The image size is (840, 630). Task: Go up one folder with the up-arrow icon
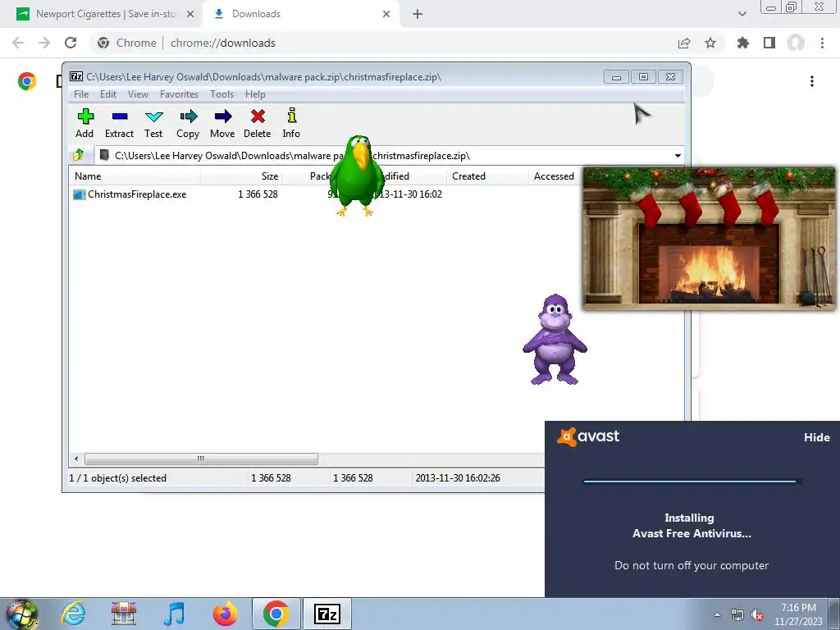(x=79, y=155)
